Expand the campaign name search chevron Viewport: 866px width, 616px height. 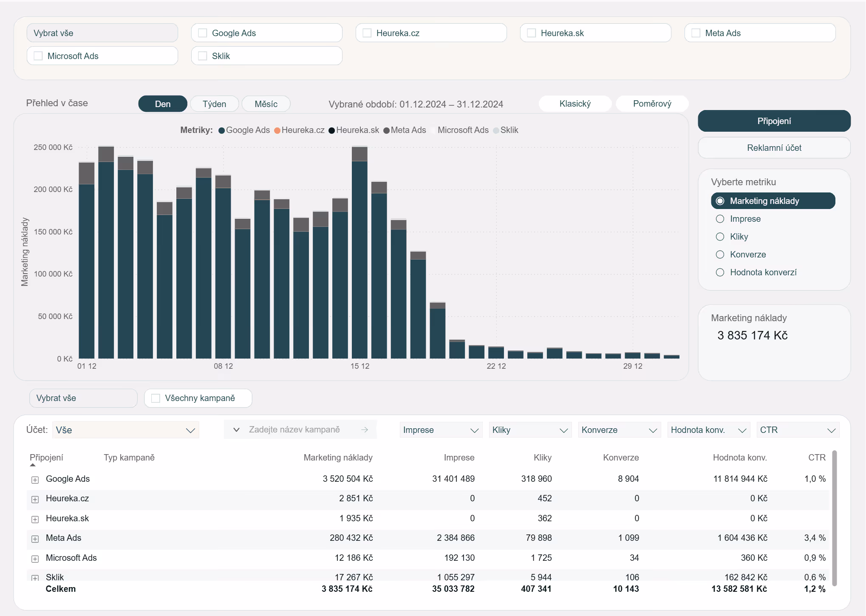236,430
